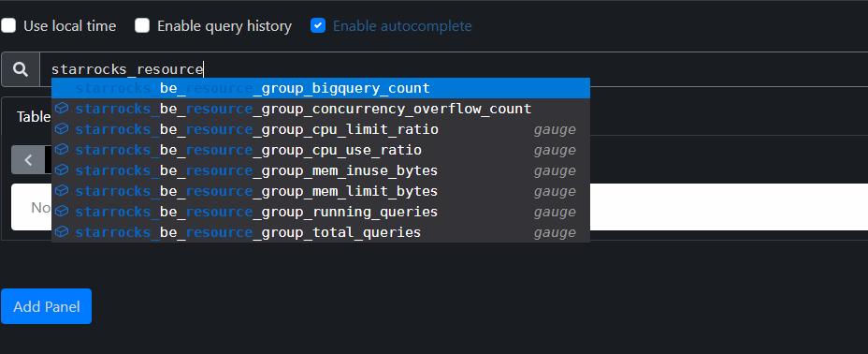Click cube icon beside running_queries suggestion
The height and width of the screenshot is (354, 868).
coord(62,211)
